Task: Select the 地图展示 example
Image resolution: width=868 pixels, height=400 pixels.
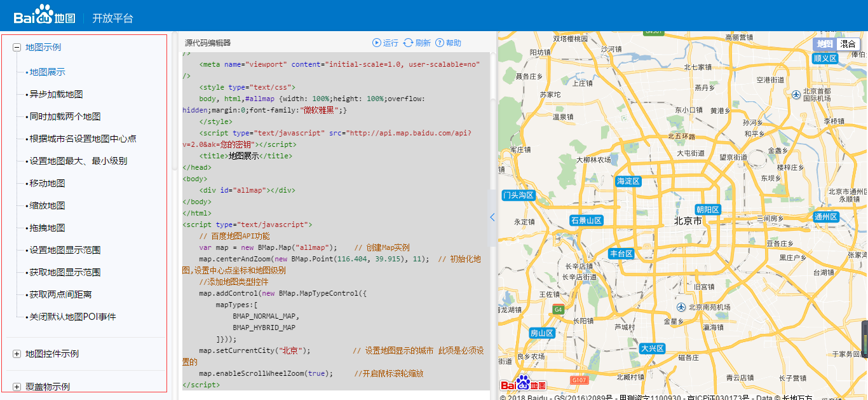Action: point(47,72)
